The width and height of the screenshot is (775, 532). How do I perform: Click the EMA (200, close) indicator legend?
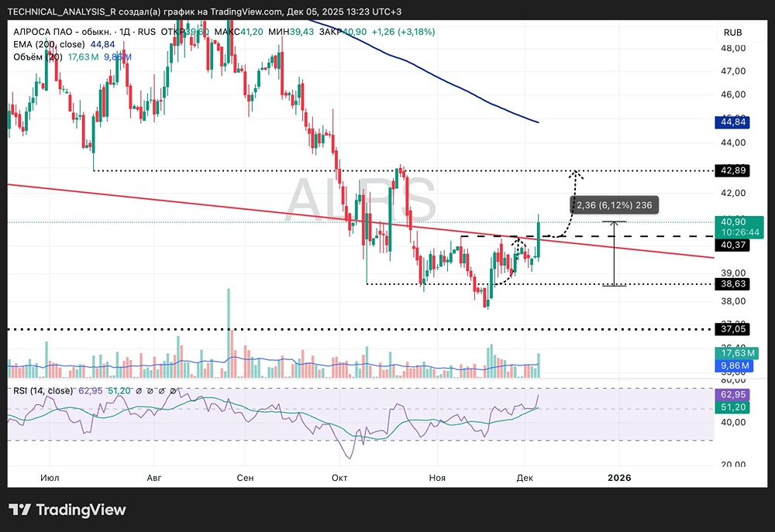[47, 44]
